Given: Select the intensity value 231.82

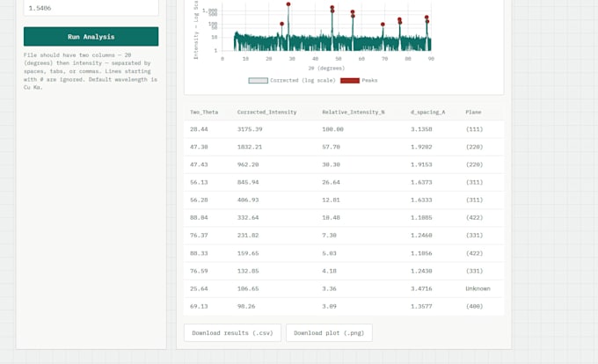Looking at the screenshot, I should [248, 235].
